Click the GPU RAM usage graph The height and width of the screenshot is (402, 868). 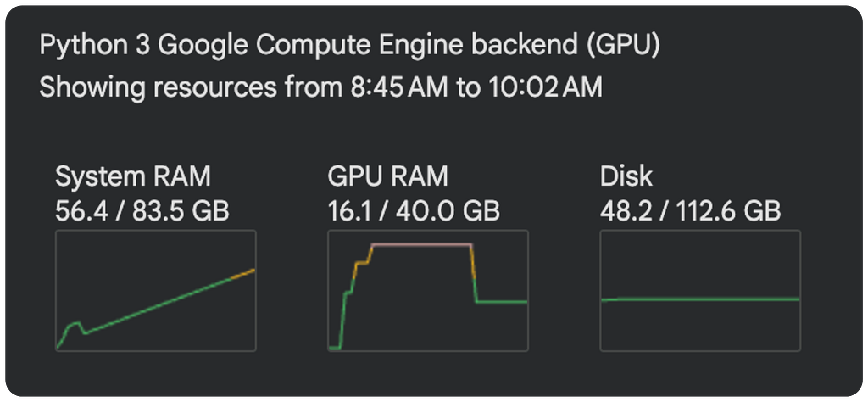coord(428,291)
